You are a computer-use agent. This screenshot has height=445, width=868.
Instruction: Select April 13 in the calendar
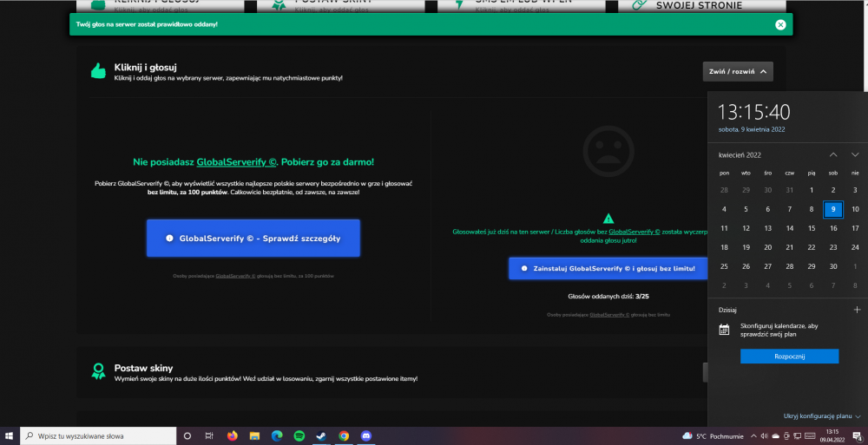pyautogui.click(x=768, y=228)
